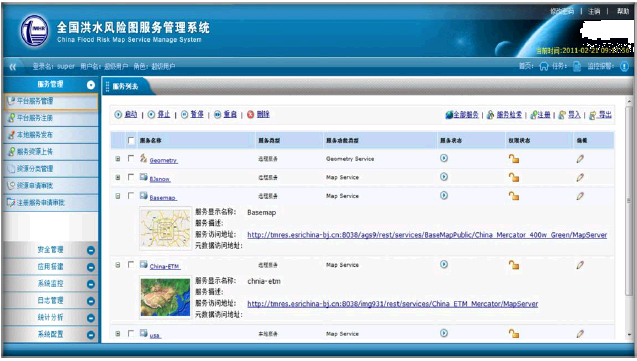
Task: Expand the 应用搭建 sidebar section
Action: point(91,267)
